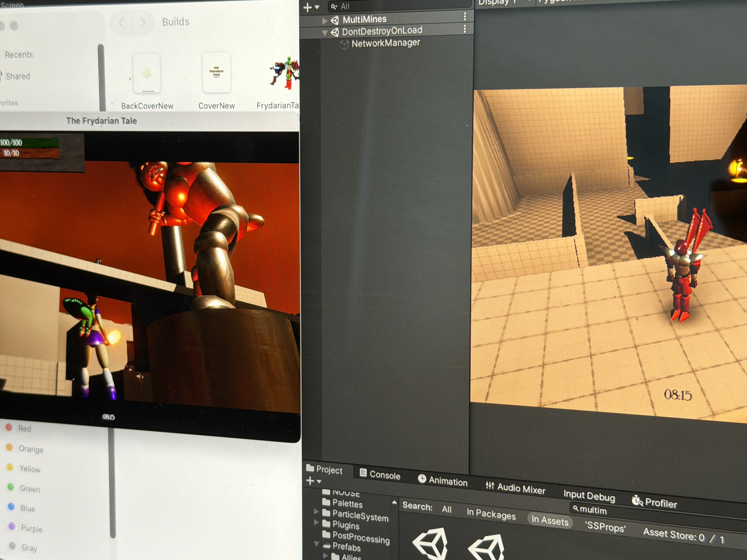Open the MultiMines scene options menu
Screen dimensions: 747x560
[465, 16]
